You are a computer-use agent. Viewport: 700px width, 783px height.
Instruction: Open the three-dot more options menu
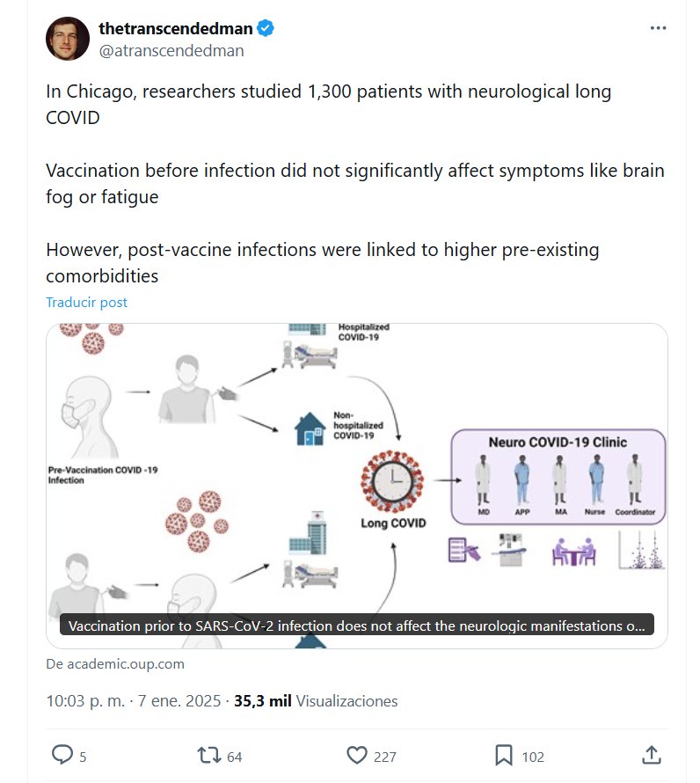658,28
